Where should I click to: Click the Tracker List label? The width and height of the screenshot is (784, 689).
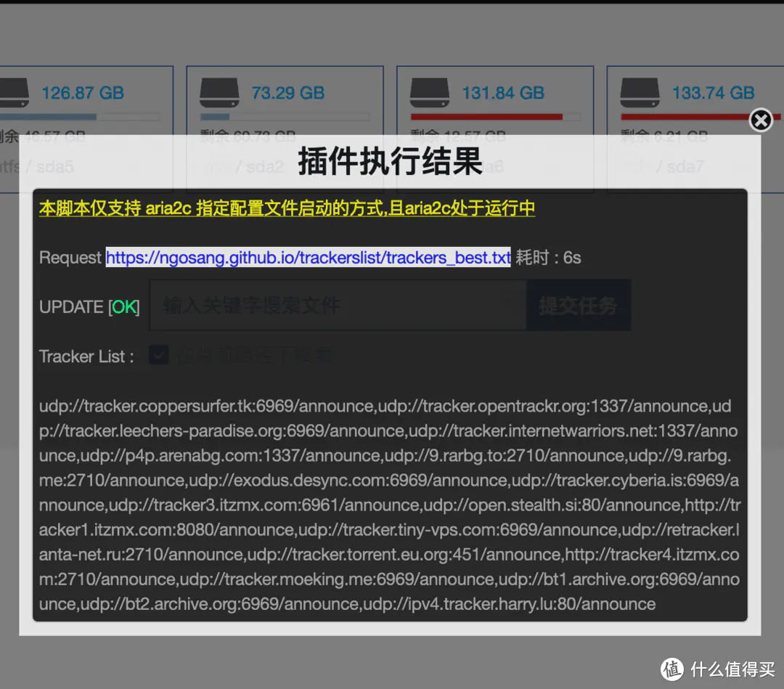(x=86, y=356)
